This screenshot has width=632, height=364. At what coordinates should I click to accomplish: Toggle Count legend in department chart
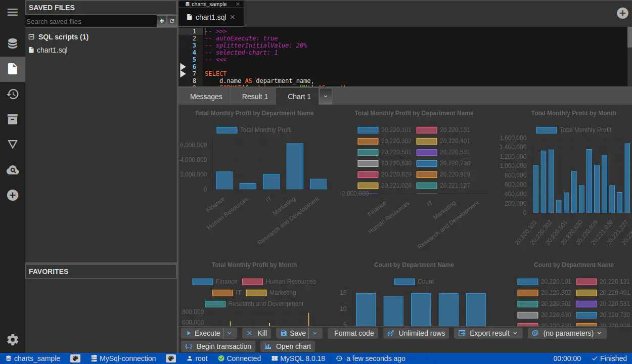tap(404, 282)
